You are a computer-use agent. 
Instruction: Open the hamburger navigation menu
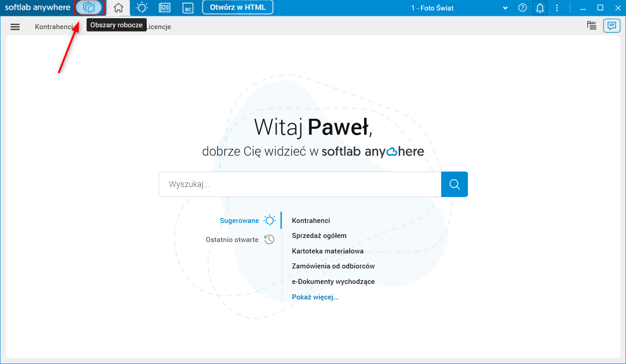pos(15,26)
